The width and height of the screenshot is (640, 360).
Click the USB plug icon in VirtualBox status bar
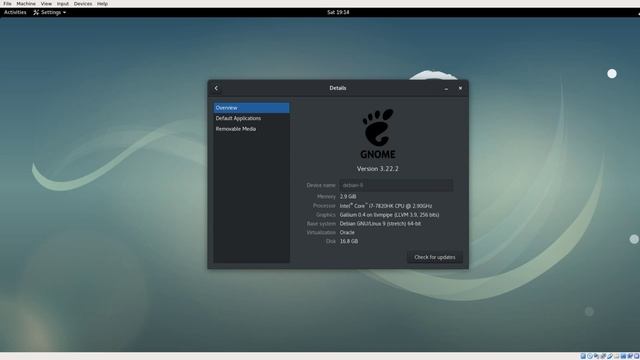pos(610,356)
